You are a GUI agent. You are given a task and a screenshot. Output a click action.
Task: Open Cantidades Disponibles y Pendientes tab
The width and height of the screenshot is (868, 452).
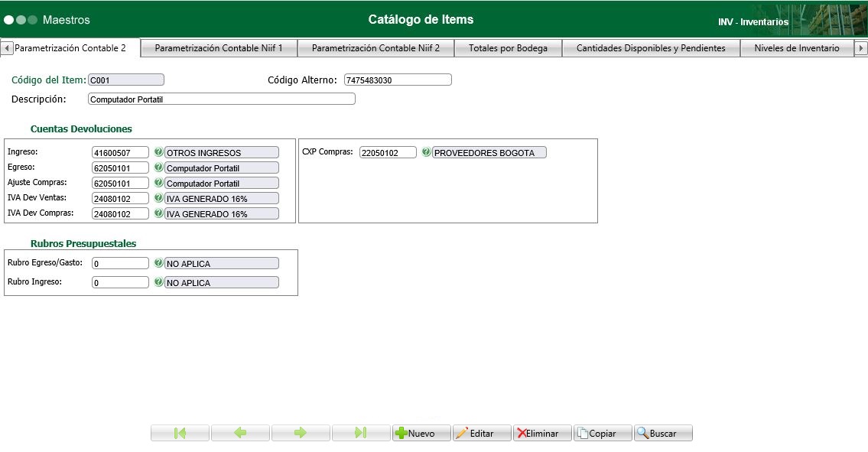click(651, 48)
